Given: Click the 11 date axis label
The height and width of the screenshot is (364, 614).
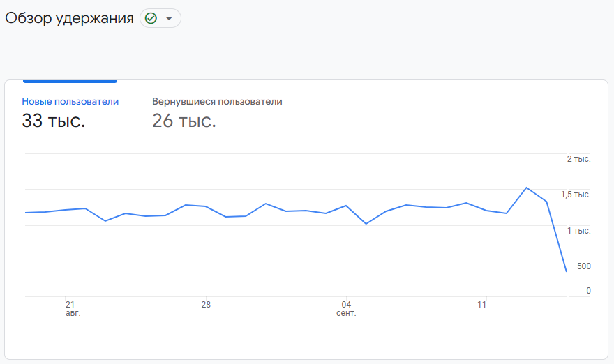Looking at the screenshot, I should pyautogui.click(x=481, y=305).
